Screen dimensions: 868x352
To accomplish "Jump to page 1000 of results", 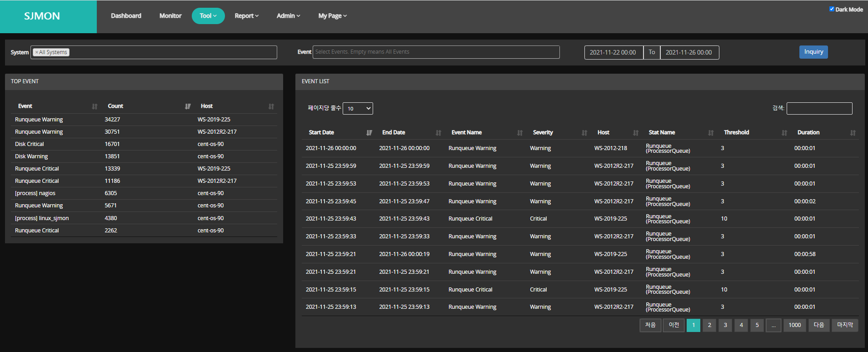I will (794, 325).
